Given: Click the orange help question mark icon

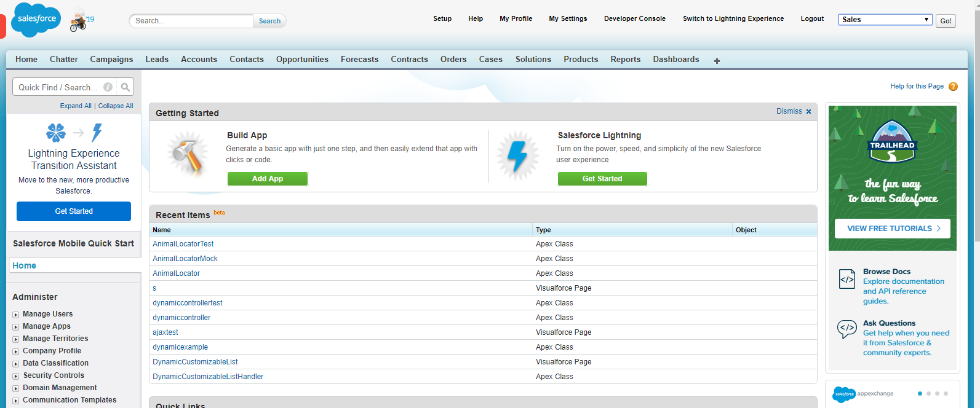Looking at the screenshot, I should click(953, 87).
